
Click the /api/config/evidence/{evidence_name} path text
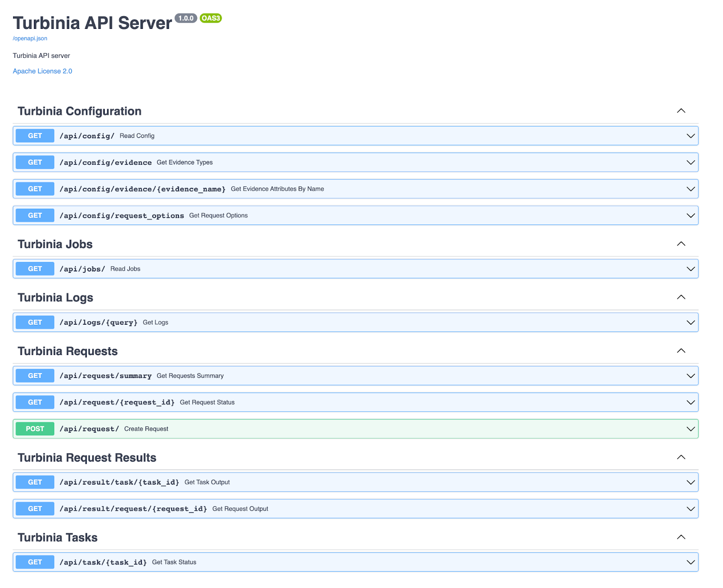pyautogui.click(x=143, y=189)
